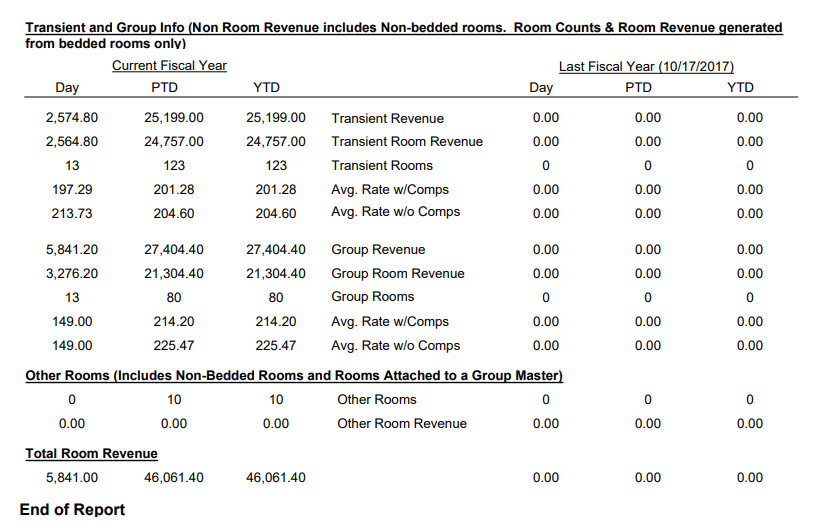The image size is (830, 528).
Task: Select the 5,841.20 group revenue day value
Action: click(72, 250)
